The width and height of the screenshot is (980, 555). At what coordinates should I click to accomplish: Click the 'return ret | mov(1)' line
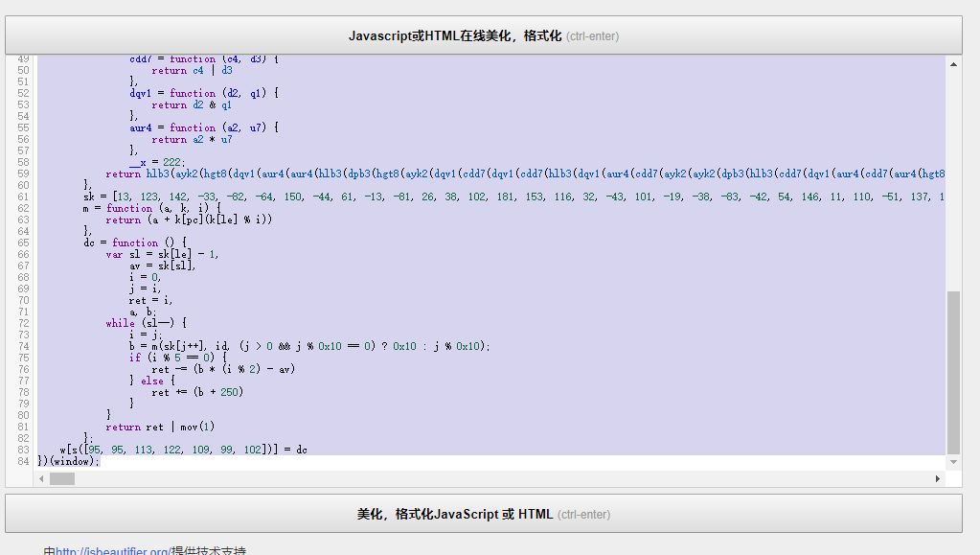coord(160,427)
